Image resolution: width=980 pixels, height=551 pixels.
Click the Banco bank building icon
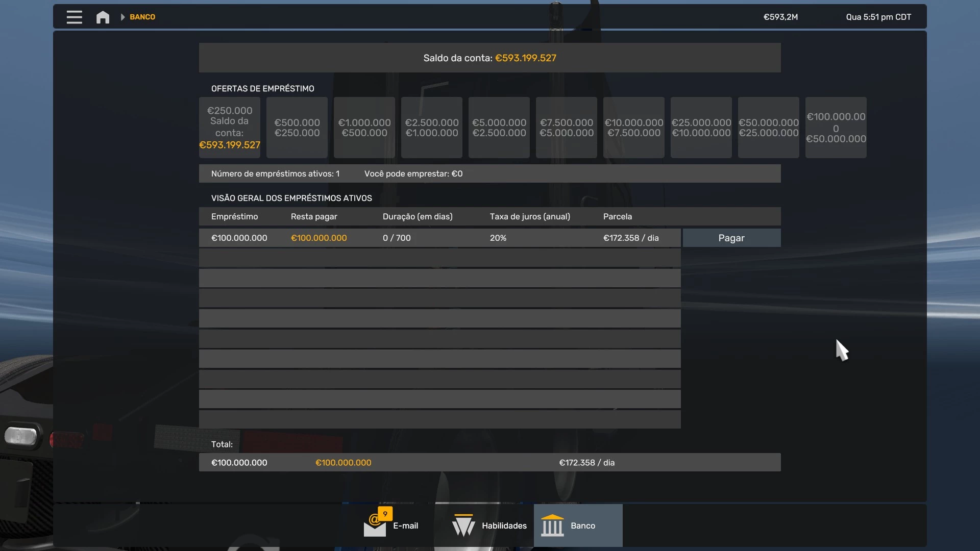(x=553, y=525)
